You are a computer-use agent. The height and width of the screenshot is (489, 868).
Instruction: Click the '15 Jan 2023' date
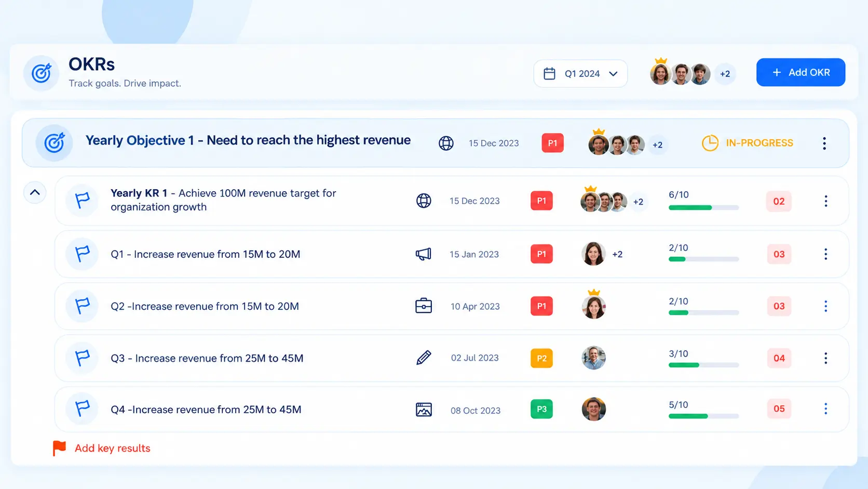tap(474, 255)
